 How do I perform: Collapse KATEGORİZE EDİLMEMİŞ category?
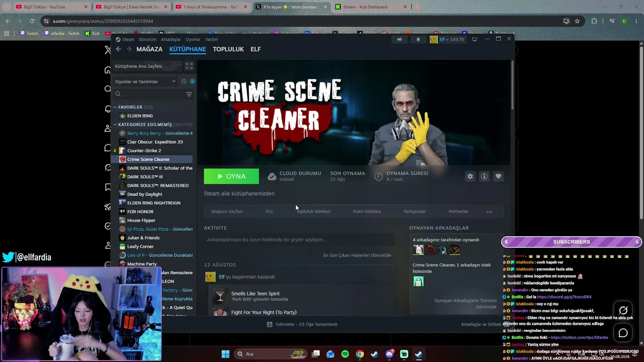click(115, 125)
